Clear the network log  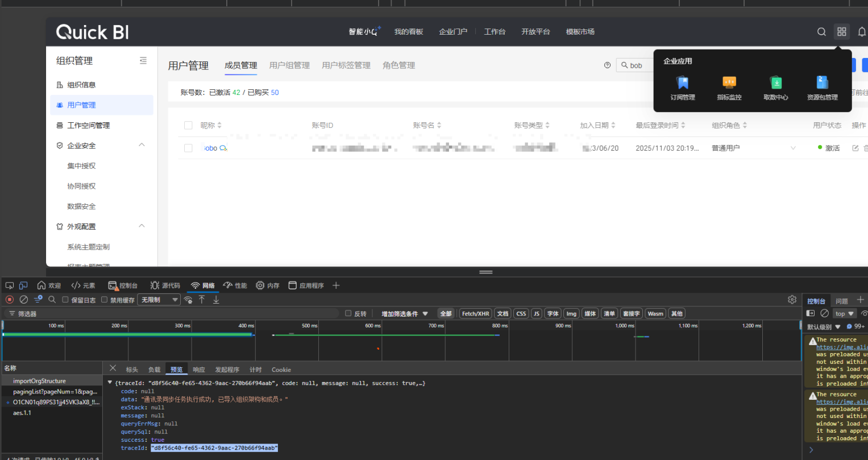24,300
